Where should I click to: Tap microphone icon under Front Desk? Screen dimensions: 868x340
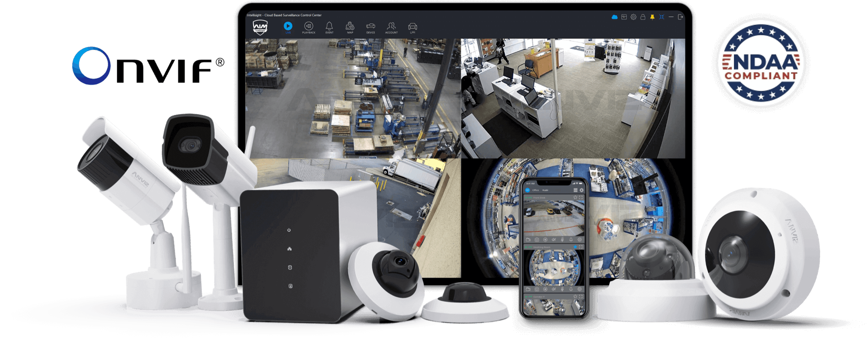click(562, 239)
